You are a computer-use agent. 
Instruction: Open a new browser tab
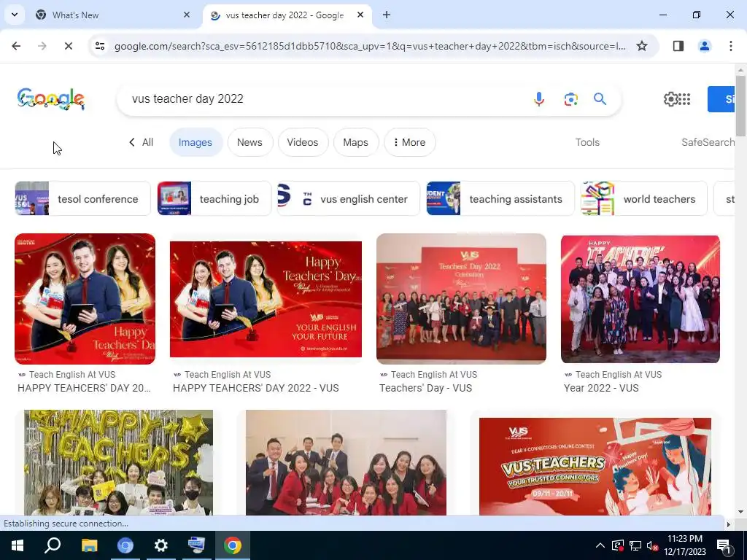387,15
